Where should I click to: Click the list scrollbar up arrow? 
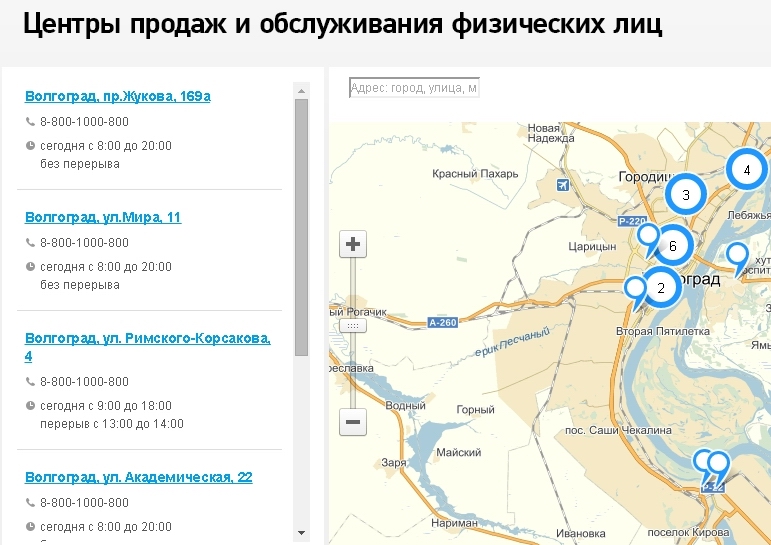point(301,89)
